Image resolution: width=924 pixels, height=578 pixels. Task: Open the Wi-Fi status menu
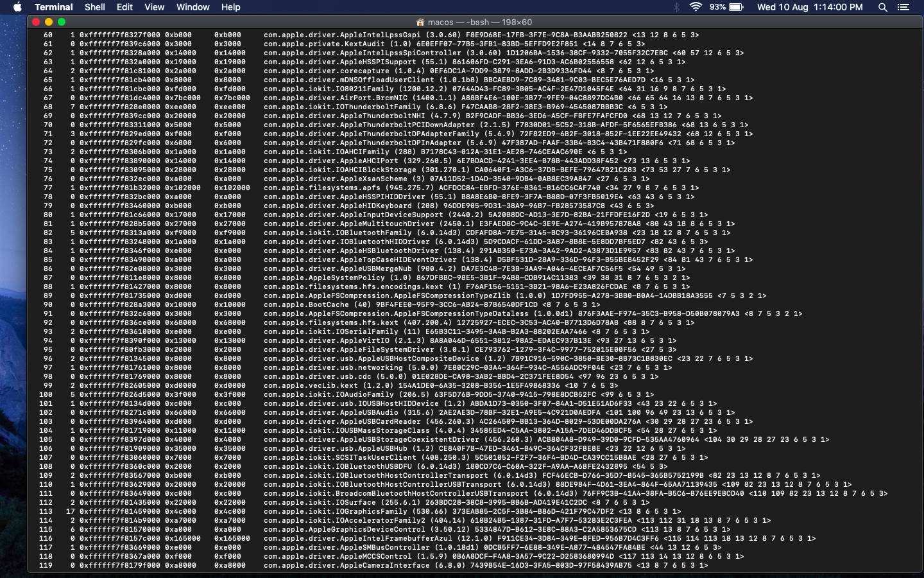[696, 7]
